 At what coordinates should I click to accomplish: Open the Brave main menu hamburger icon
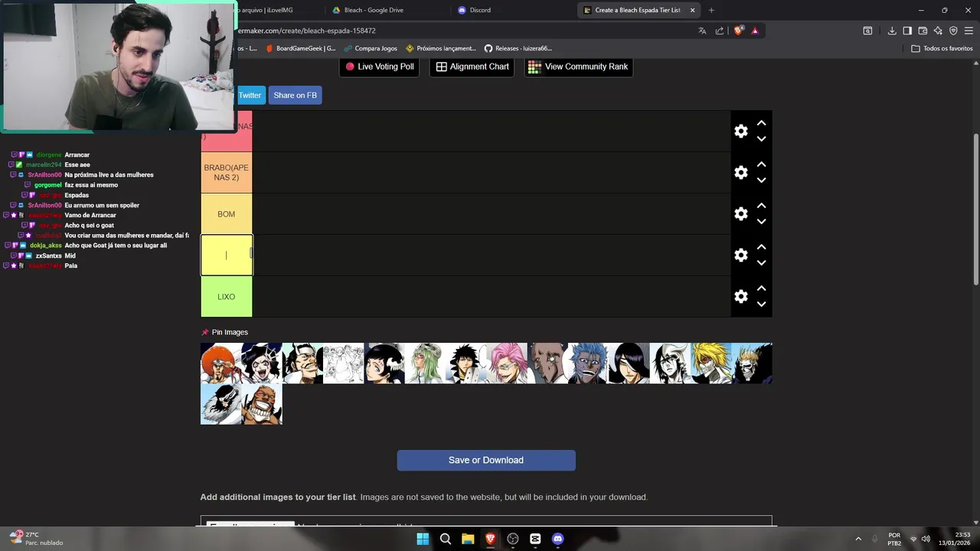point(969,31)
